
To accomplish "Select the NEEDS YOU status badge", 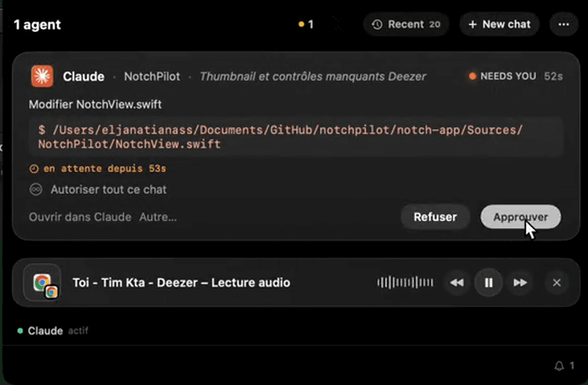I will (x=503, y=76).
